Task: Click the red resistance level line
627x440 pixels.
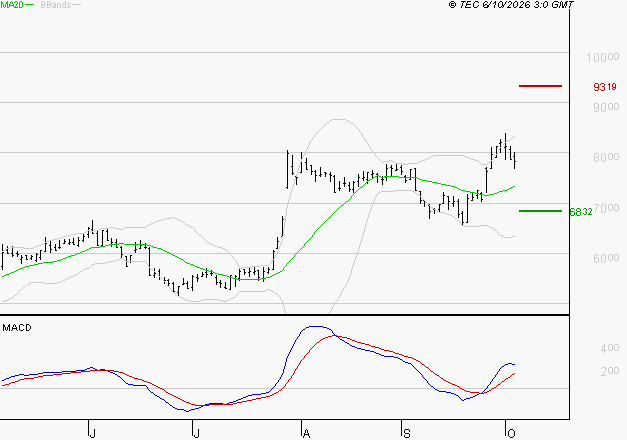Action: (540, 86)
